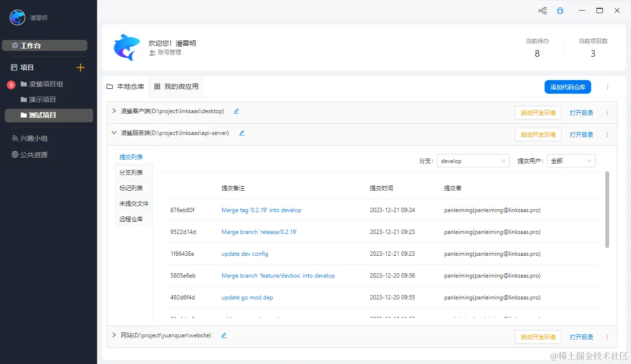
Task: Edit the 凌鲨客户端 repository name with the pencil icon
Action: point(236,111)
